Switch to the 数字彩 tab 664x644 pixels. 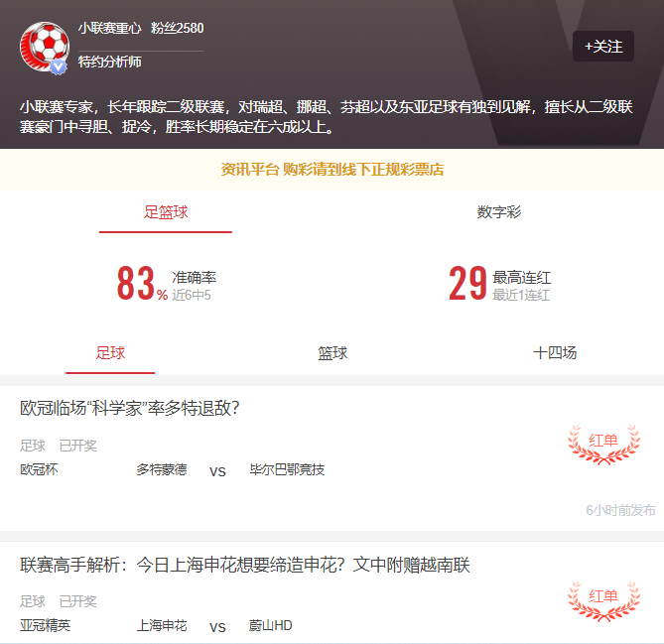[499, 212]
